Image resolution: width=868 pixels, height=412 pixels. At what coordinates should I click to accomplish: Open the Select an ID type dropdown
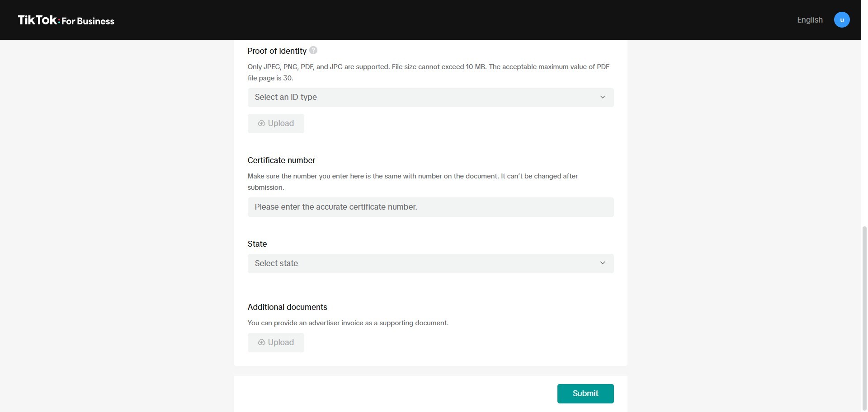pyautogui.click(x=425, y=98)
